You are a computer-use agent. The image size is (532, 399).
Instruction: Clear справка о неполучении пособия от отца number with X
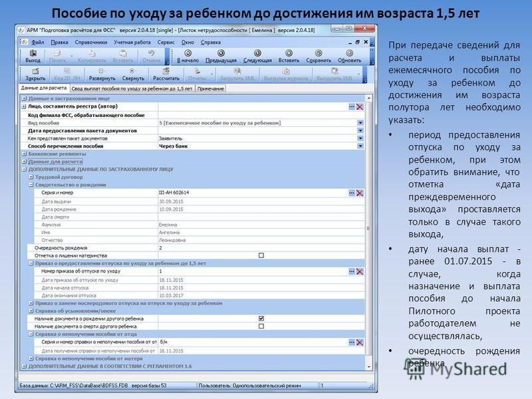tap(360, 342)
